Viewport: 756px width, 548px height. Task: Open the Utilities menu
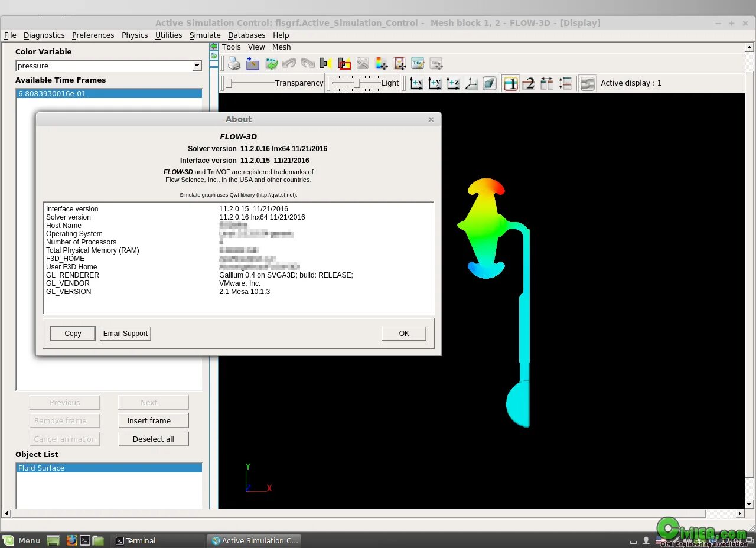168,35
